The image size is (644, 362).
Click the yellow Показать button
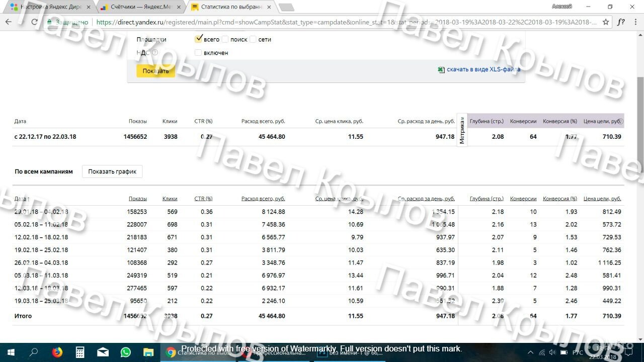click(x=155, y=71)
